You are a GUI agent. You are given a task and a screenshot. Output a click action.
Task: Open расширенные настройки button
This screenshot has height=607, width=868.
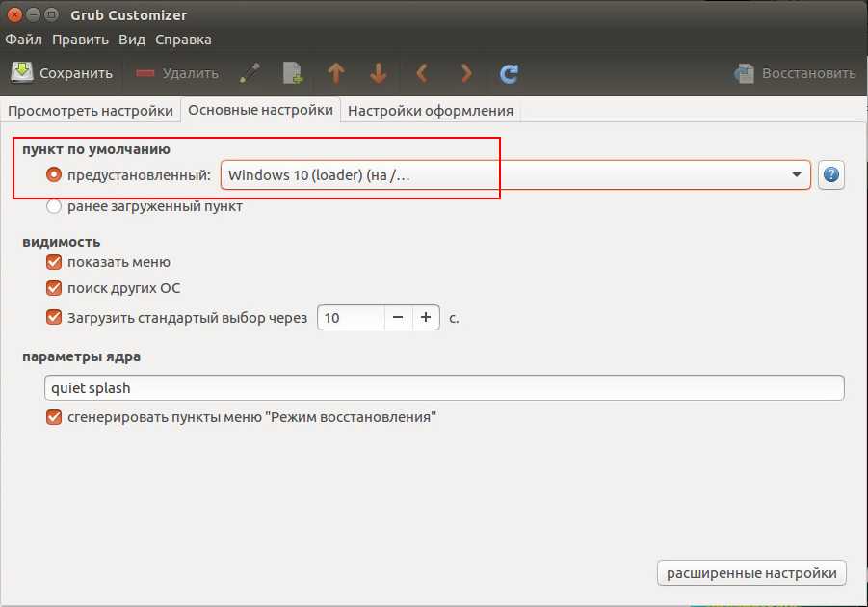751,573
